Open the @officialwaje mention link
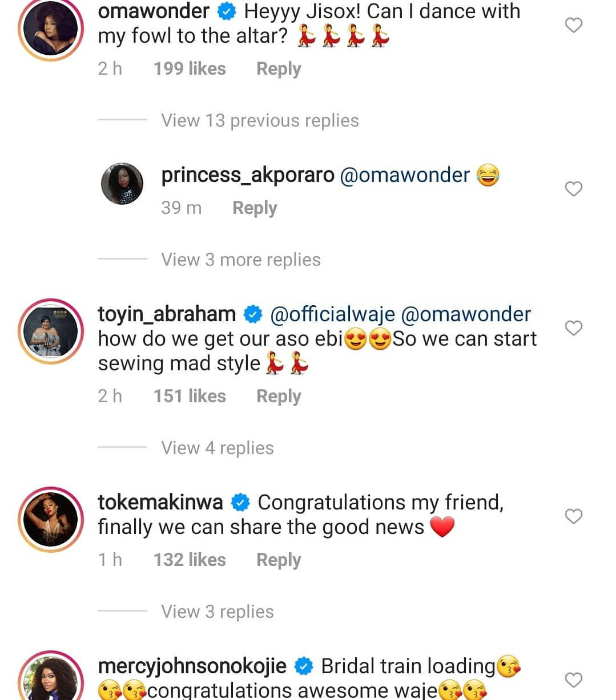This screenshot has height=700, width=616. [332, 314]
